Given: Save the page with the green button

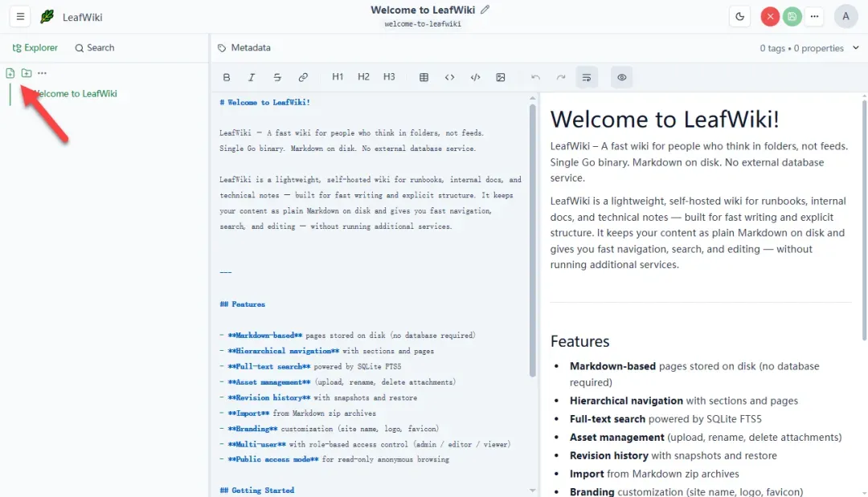Looking at the screenshot, I should click(x=792, y=17).
